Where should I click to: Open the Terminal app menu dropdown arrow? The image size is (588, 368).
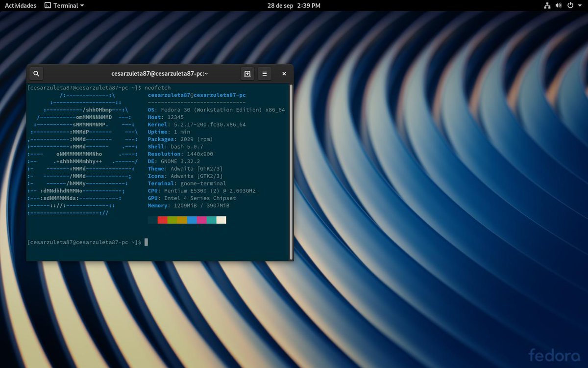(80, 5)
